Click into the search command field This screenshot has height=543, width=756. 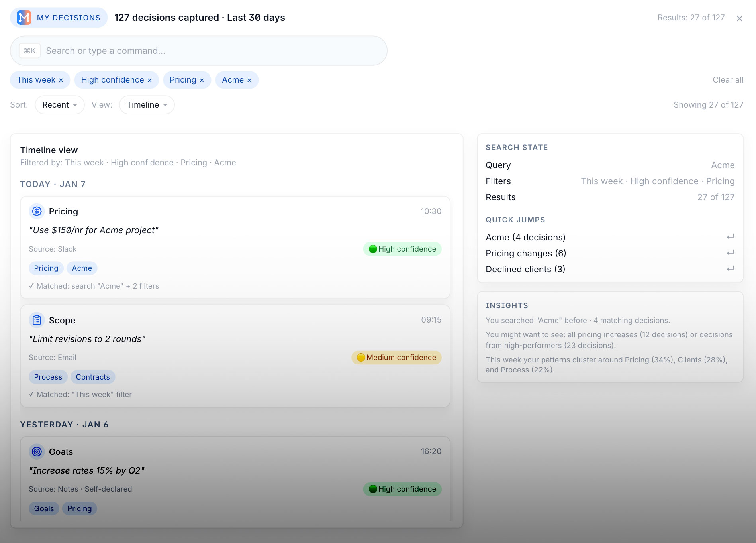click(159, 51)
